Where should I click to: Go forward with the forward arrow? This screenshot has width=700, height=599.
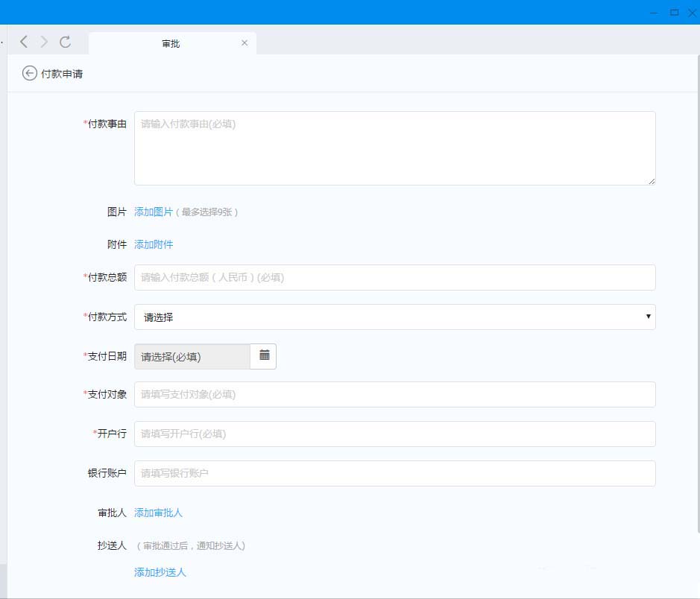(x=44, y=42)
